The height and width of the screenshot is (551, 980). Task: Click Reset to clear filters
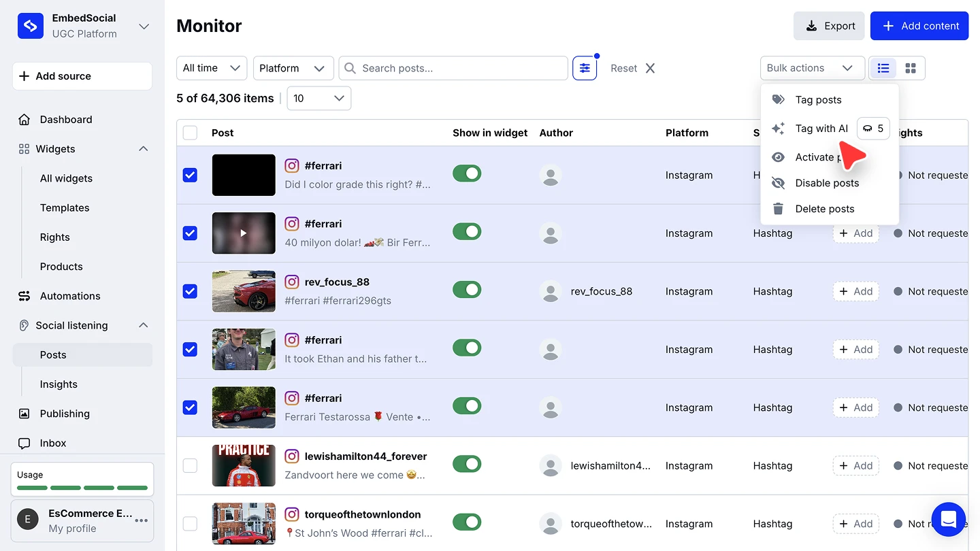click(623, 68)
